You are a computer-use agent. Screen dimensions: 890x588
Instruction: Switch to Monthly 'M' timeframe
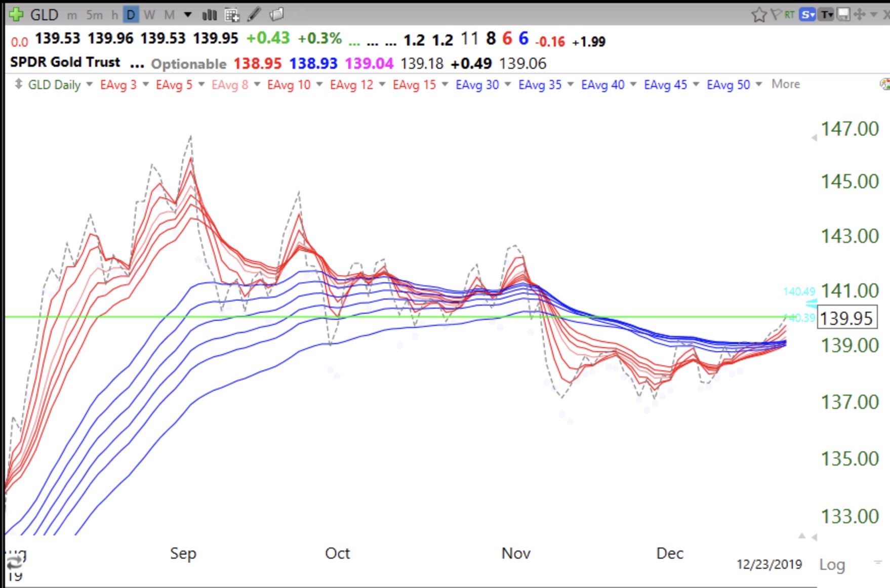[x=170, y=15]
